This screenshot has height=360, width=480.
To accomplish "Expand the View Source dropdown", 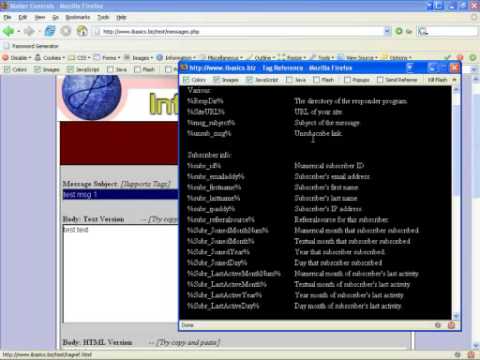I will pos(358,58).
